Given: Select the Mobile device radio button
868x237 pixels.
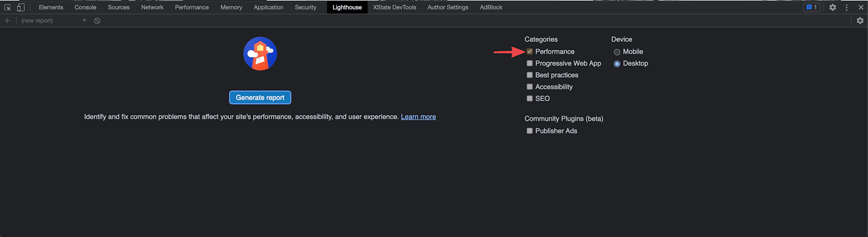Looking at the screenshot, I should point(617,52).
